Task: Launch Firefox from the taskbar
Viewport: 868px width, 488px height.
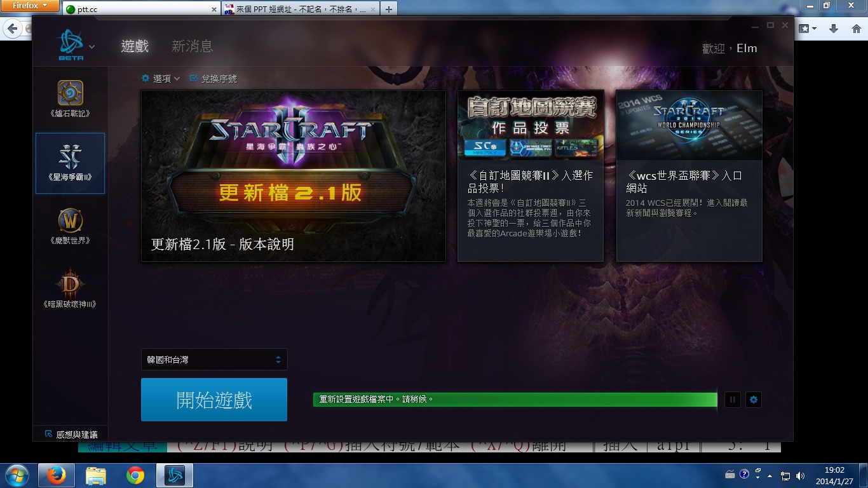Action: (57, 475)
